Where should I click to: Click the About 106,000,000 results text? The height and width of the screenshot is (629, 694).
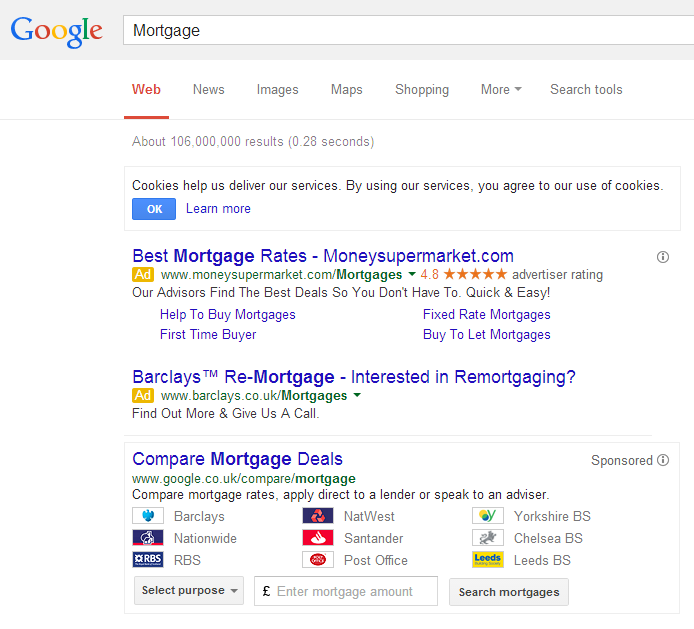pos(253,142)
